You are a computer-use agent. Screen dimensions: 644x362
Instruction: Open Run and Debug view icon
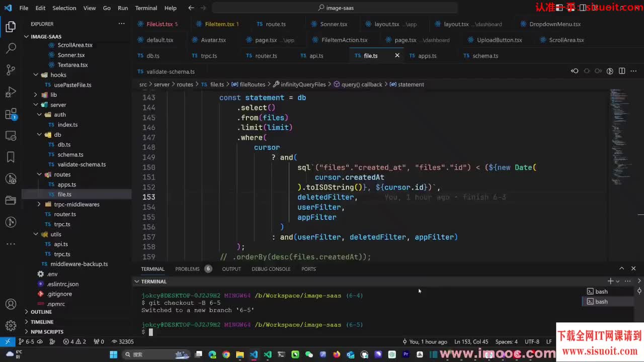pyautogui.click(x=11, y=93)
